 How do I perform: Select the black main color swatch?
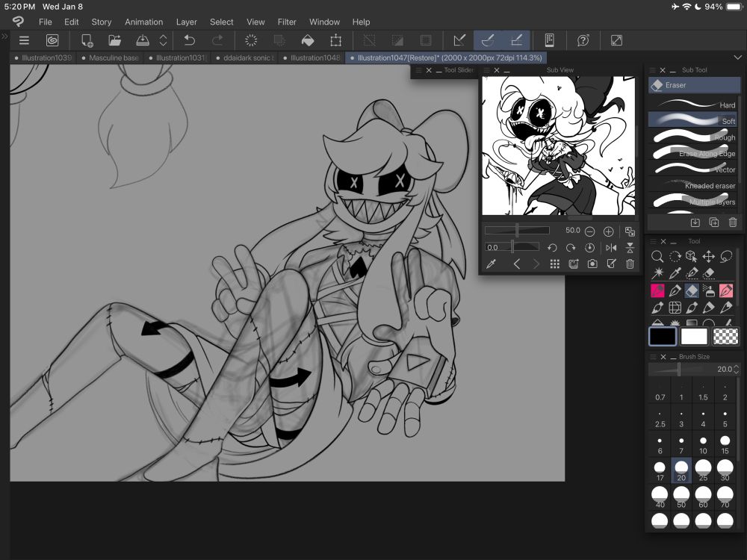pyautogui.click(x=663, y=337)
